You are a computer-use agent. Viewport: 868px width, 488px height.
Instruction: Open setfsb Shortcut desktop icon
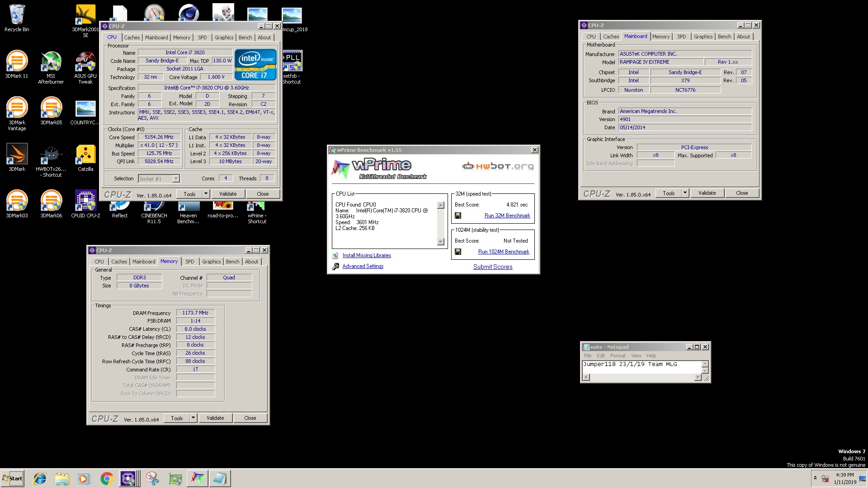292,67
